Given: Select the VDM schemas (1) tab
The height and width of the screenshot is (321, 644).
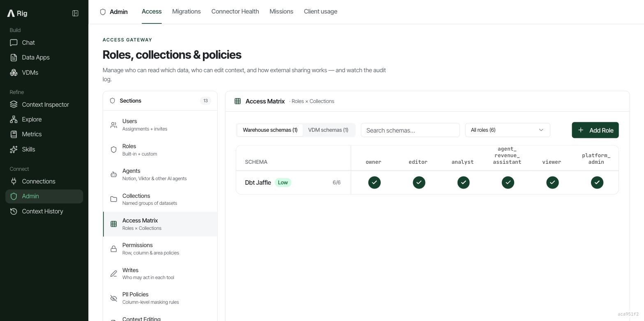Looking at the screenshot, I should [x=328, y=130].
